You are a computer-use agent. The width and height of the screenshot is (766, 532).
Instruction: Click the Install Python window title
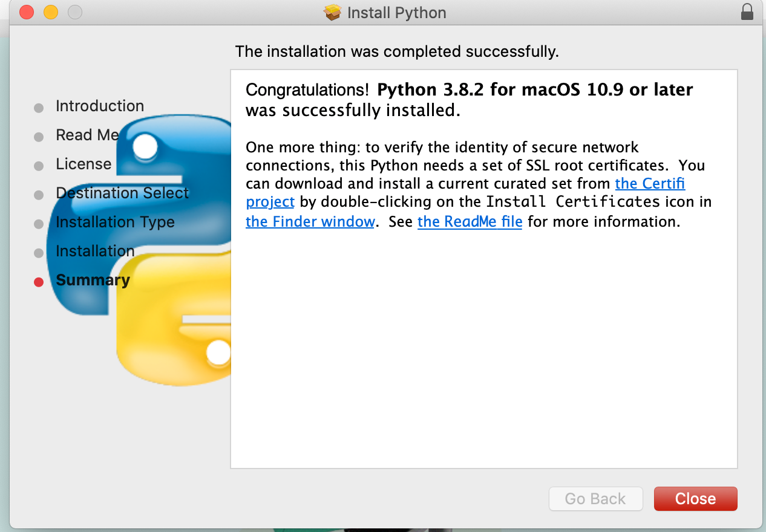coord(397,13)
